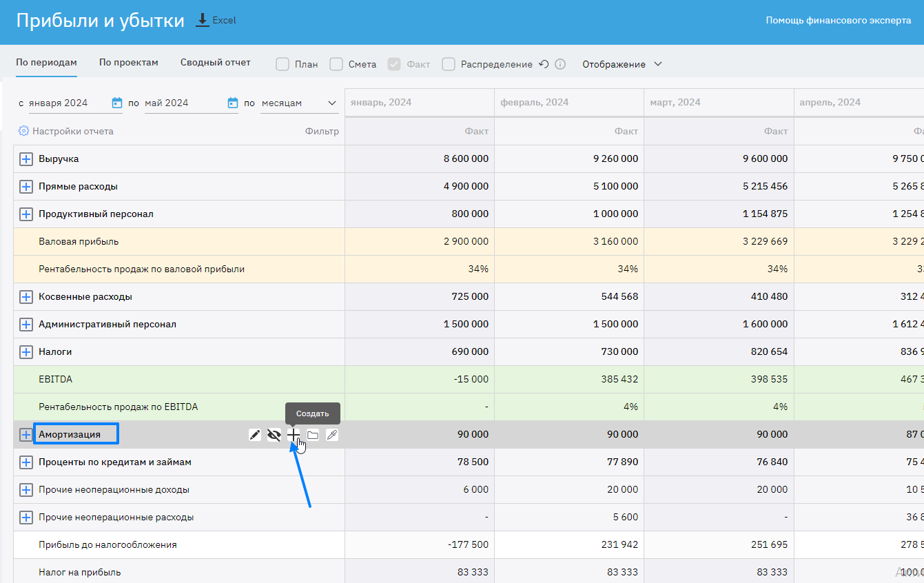This screenshot has height=583, width=924.
Task: Click the reset arrow icon beside Распределение
Action: 544,64
